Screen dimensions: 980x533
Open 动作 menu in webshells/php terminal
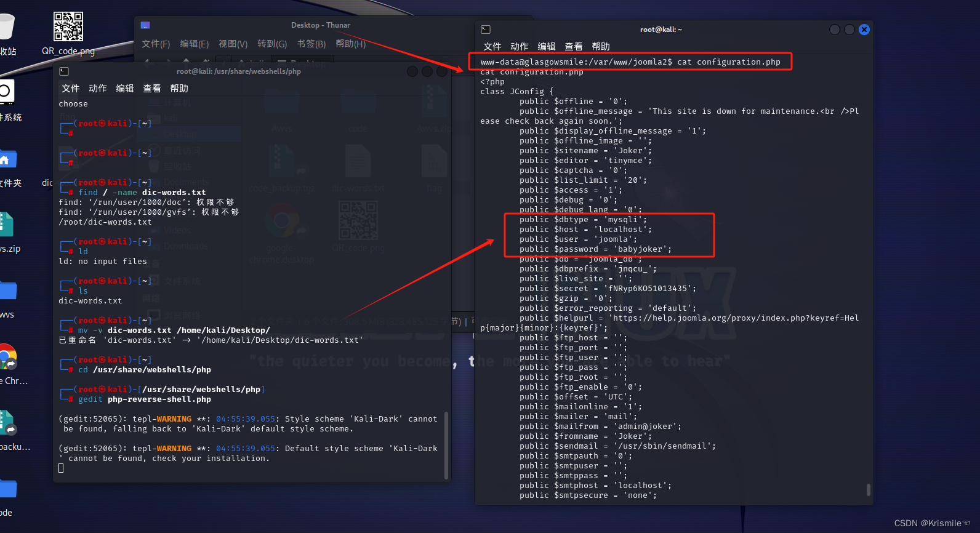(98, 89)
